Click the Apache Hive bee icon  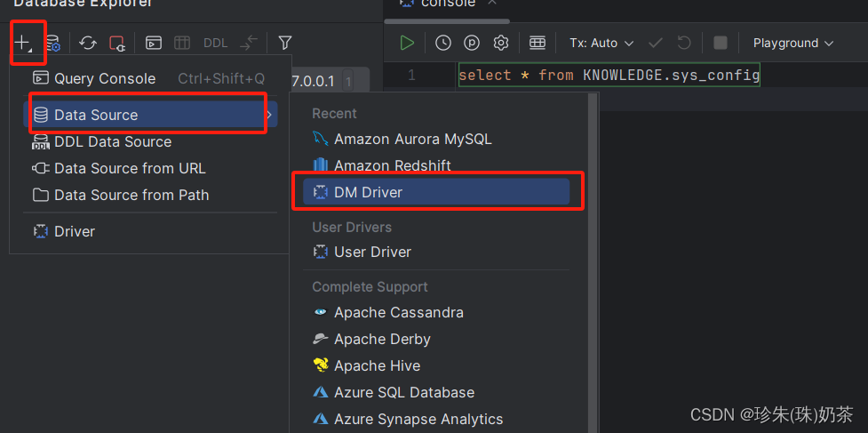(x=321, y=365)
